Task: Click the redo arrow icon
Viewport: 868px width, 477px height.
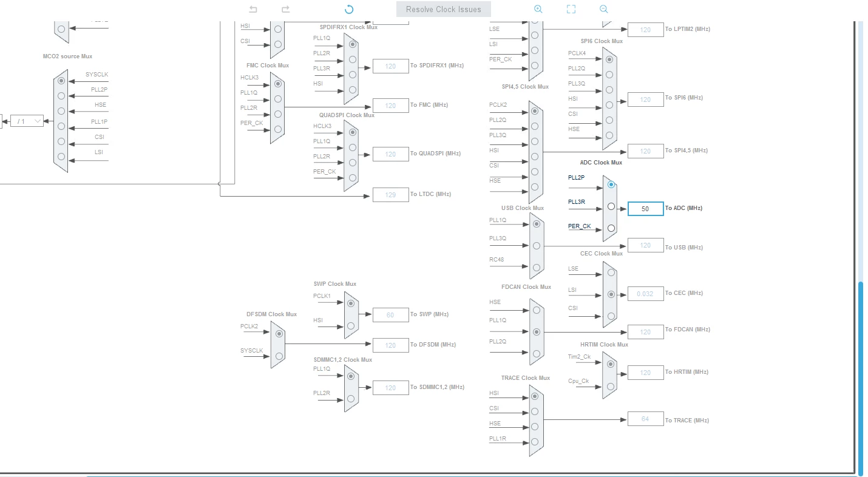Action: pos(286,9)
